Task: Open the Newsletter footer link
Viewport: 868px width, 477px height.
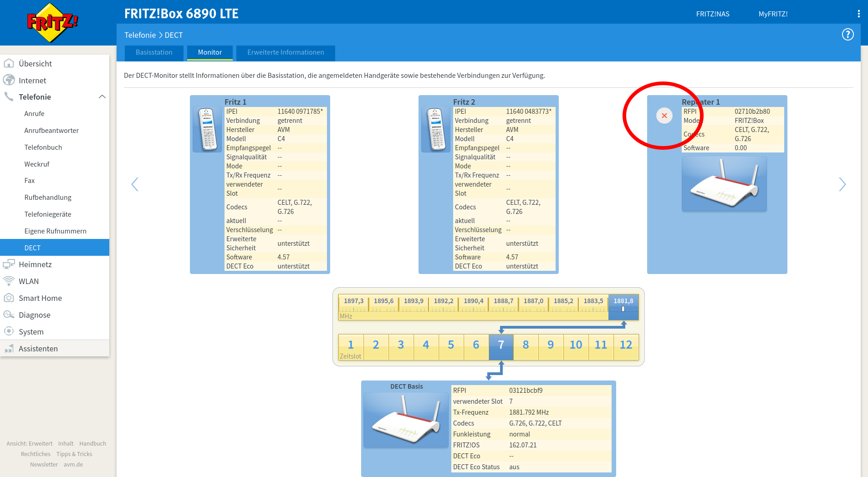Action: (x=44, y=464)
